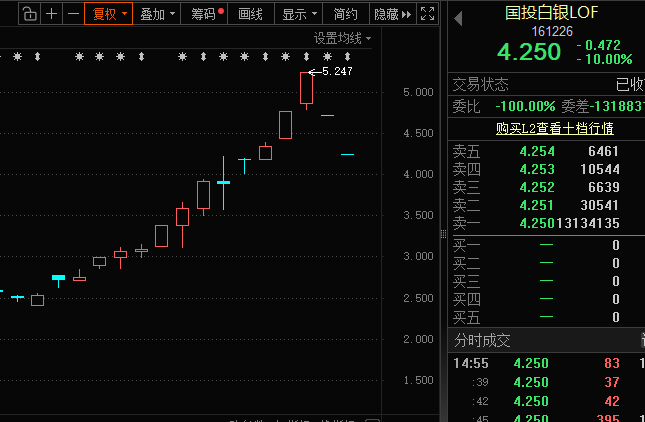Toggle the lock icon in the chart toolbar
This screenshot has height=422, width=645.
pos(29,14)
